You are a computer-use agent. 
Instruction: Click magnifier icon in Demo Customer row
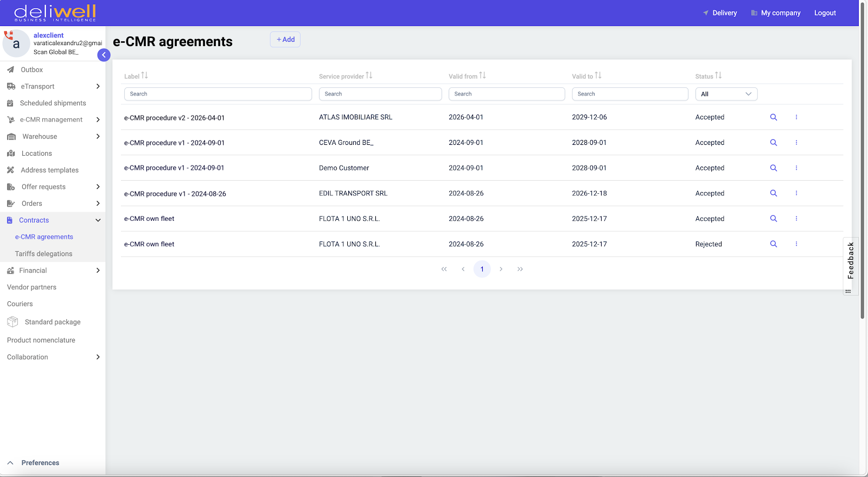pyautogui.click(x=774, y=168)
